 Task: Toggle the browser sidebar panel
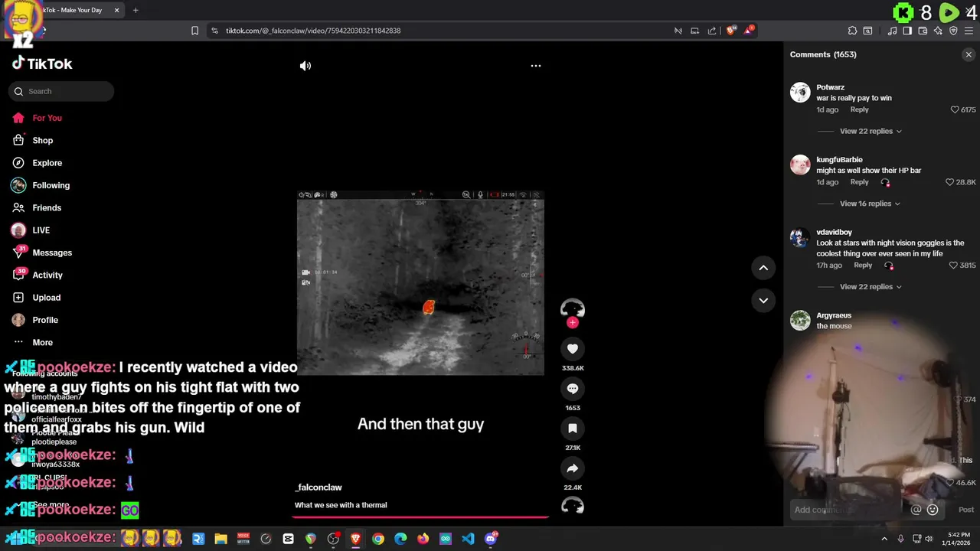tap(907, 31)
